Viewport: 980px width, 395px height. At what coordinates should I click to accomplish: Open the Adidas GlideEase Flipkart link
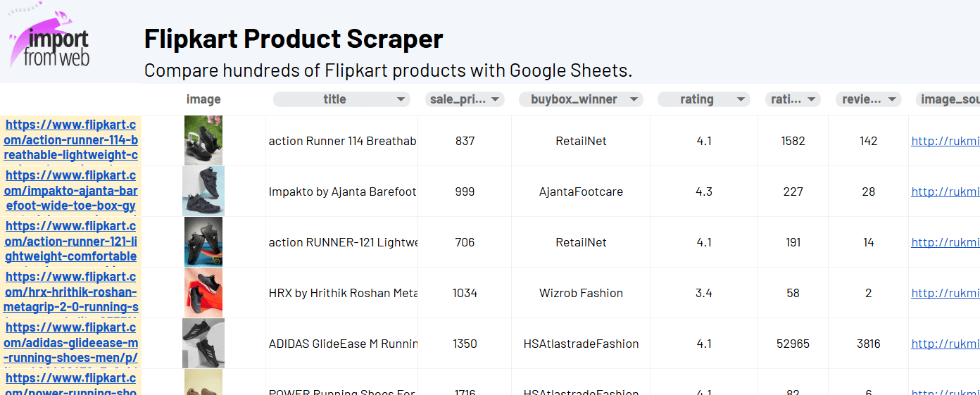coord(70,343)
